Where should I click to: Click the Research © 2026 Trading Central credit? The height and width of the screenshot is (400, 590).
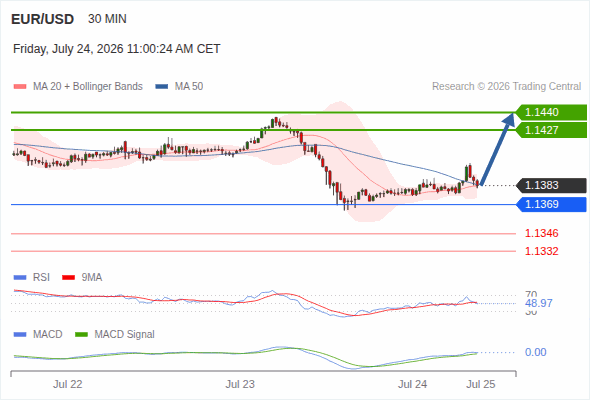(x=506, y=87)
